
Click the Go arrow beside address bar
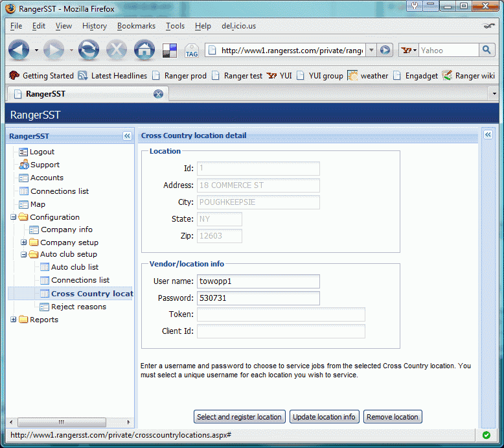pyautogui.click(x=385, y=50)
